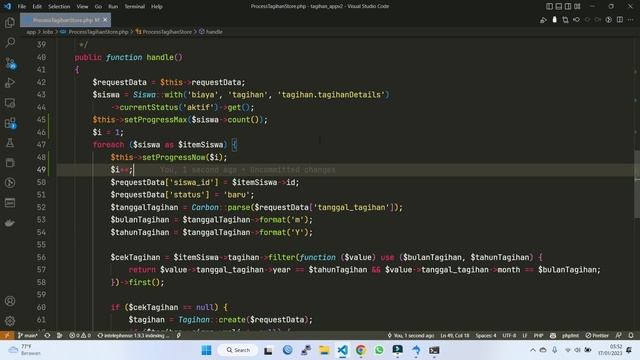Open WhatsApp from the taskbar
640x360 pixels.
[x=379, y=350]
